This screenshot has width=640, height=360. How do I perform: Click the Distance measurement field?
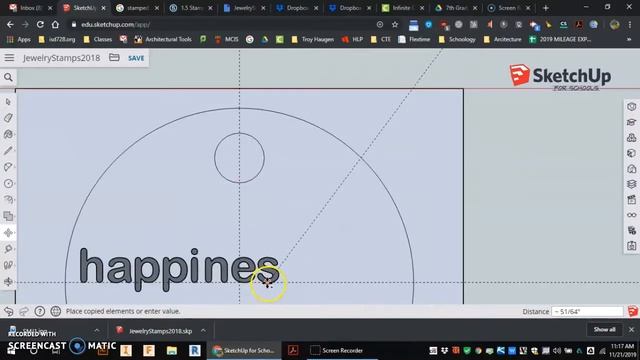(x=587, y=311)
